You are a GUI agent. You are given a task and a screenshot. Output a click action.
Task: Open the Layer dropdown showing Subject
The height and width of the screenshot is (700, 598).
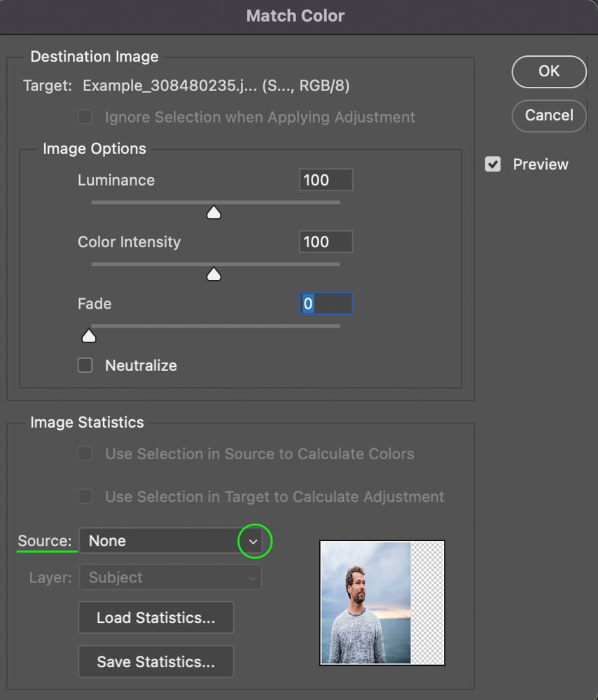[170, 577]
